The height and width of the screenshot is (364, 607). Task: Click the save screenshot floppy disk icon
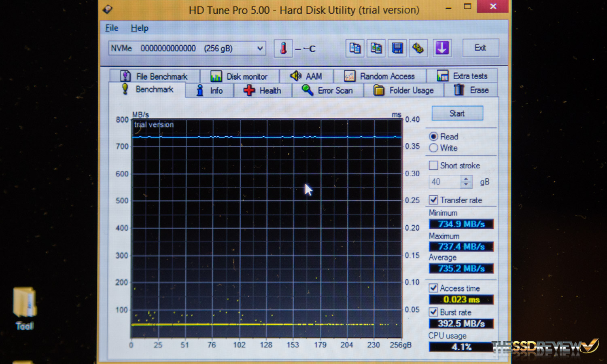[x=397, y=49]
